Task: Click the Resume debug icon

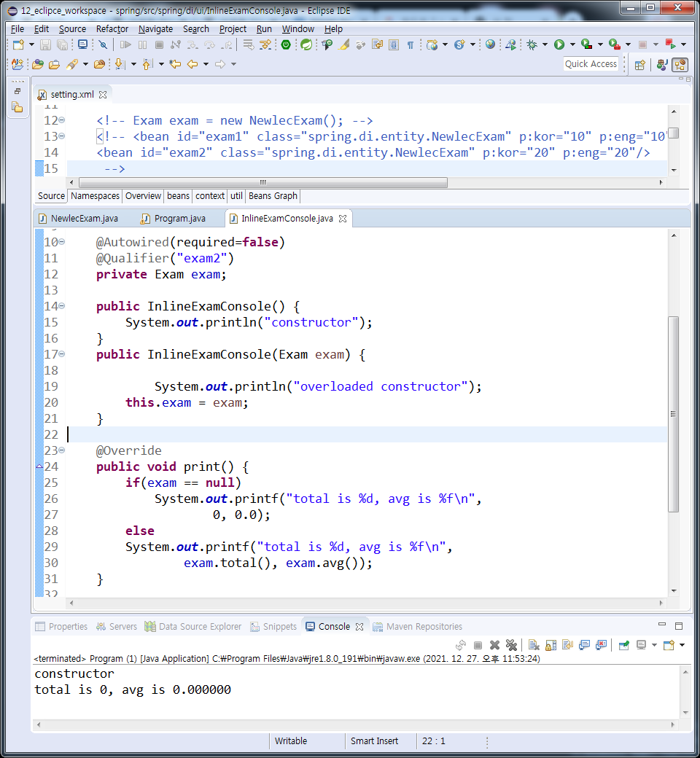Action: click(125, 45)
